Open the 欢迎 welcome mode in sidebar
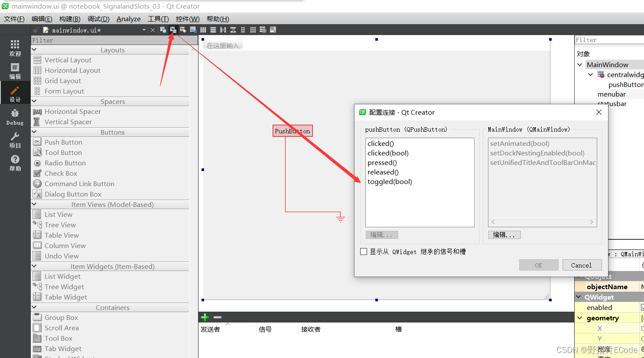Image resolution: width=644 pixels, height=358 pixels. (15, 48)
